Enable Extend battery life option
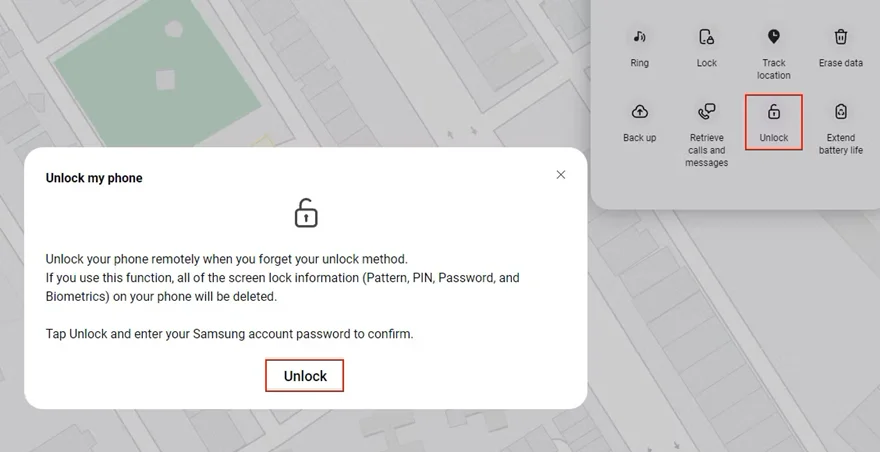This screenshot has height=452, width=880. click(840, 111)
